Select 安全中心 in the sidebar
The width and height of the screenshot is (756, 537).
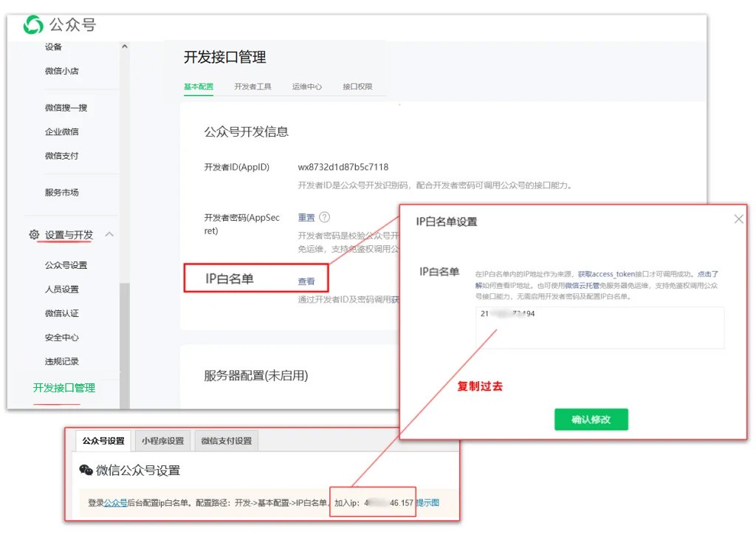[62, 338]
